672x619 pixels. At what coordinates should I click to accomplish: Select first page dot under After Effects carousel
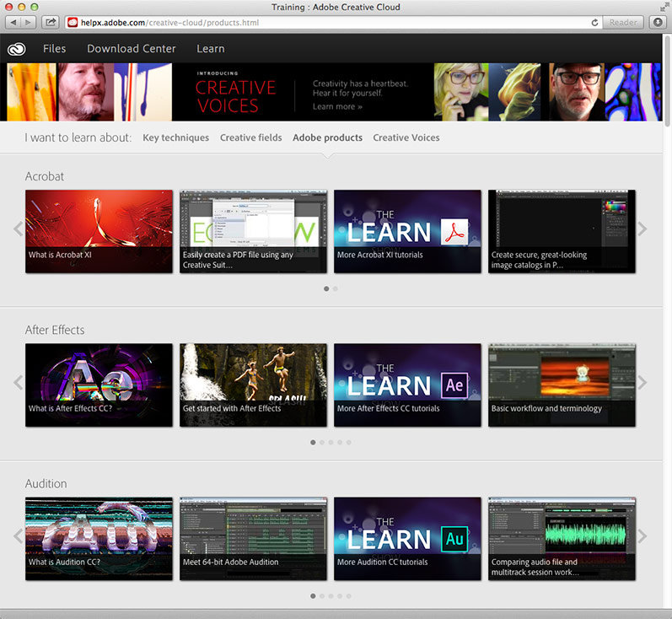click(313, 443)
